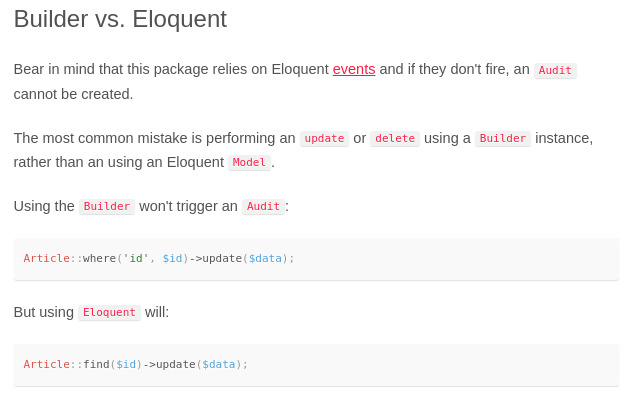Image resolution: width=640 pixels, height=406 pixels.
Task: Click the word "Article" in first code block
Action: click(47, 259)
